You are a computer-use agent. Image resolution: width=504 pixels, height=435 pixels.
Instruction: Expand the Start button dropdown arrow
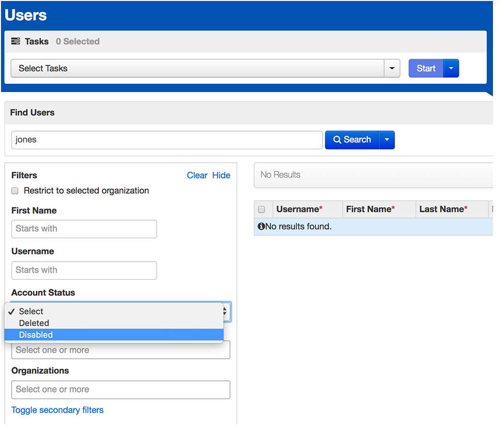[451, 69]
